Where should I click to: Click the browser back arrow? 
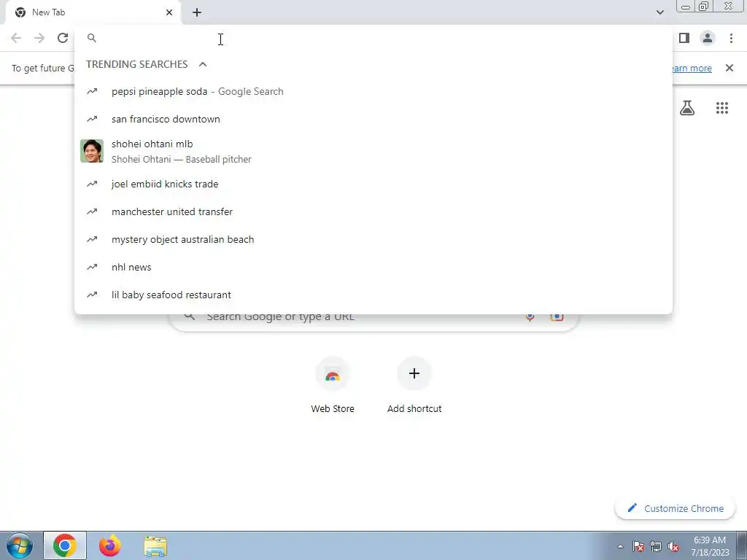16,38
